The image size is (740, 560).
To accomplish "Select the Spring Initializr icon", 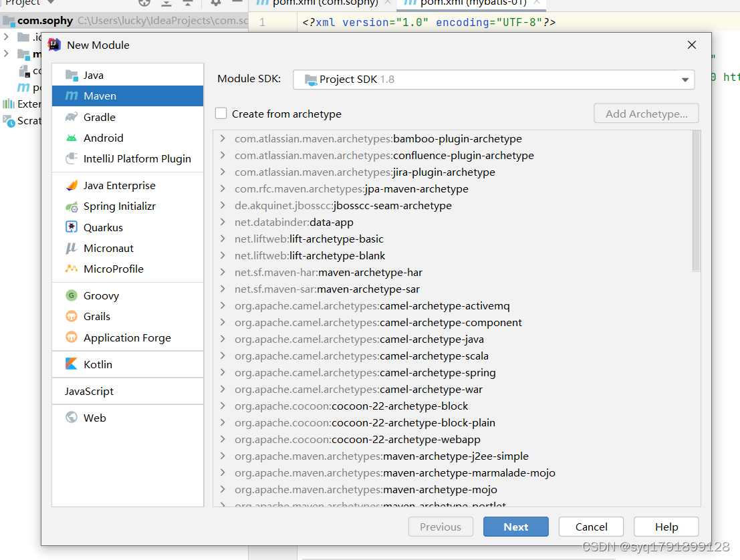I will (x=72, y=206).
